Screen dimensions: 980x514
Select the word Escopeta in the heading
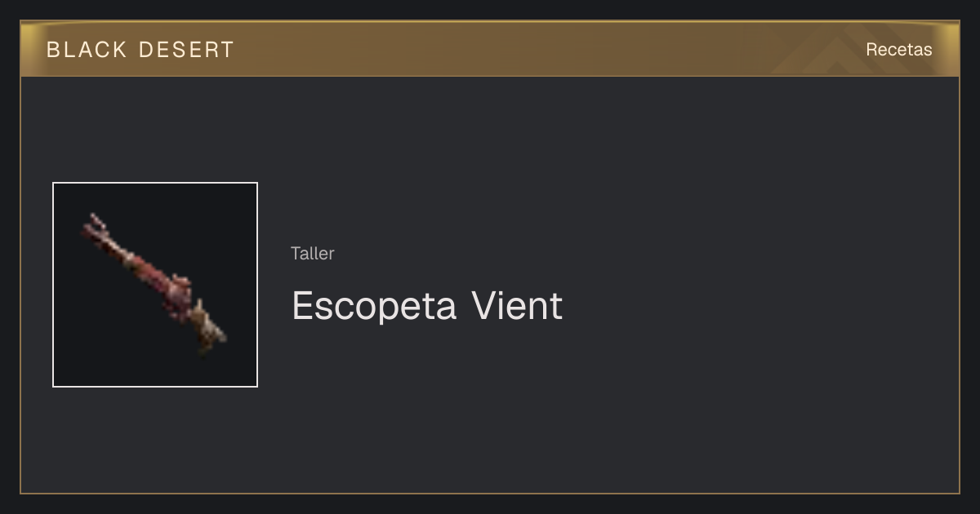(373, 306)
